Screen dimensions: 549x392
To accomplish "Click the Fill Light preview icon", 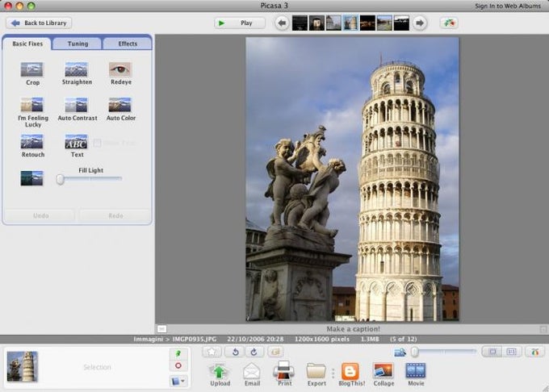I will 31,178.
